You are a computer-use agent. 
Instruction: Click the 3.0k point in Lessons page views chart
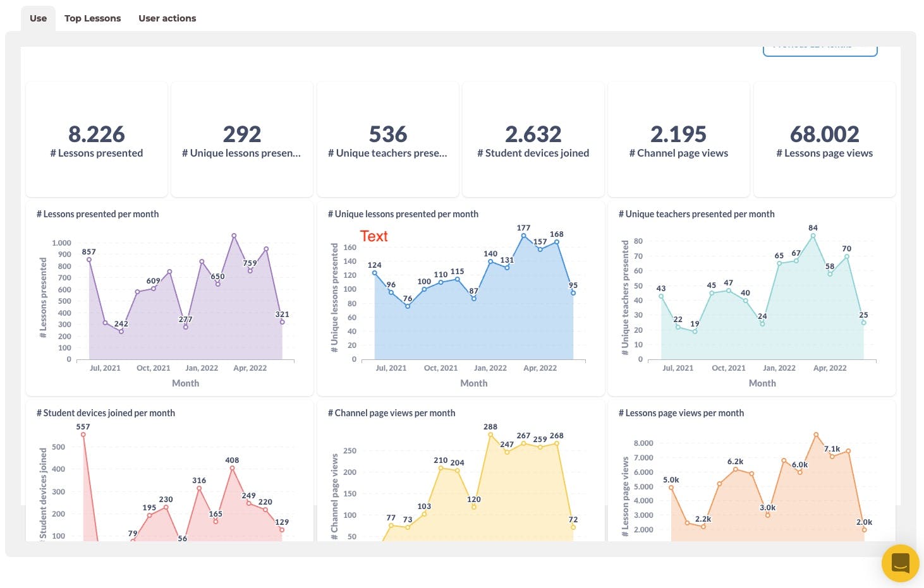pos(768,515)
